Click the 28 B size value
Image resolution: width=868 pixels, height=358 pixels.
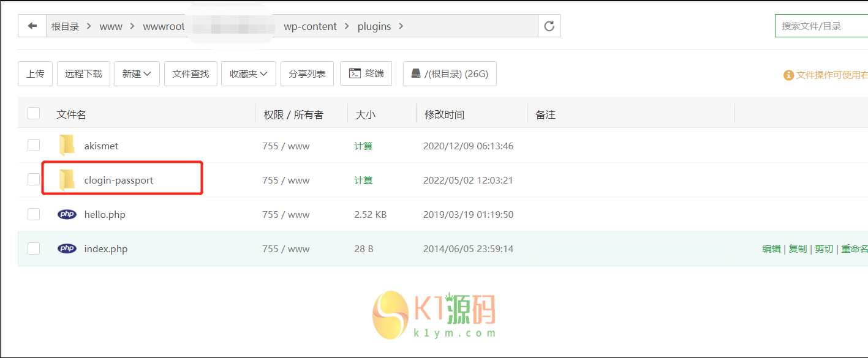tap(364, 248)
